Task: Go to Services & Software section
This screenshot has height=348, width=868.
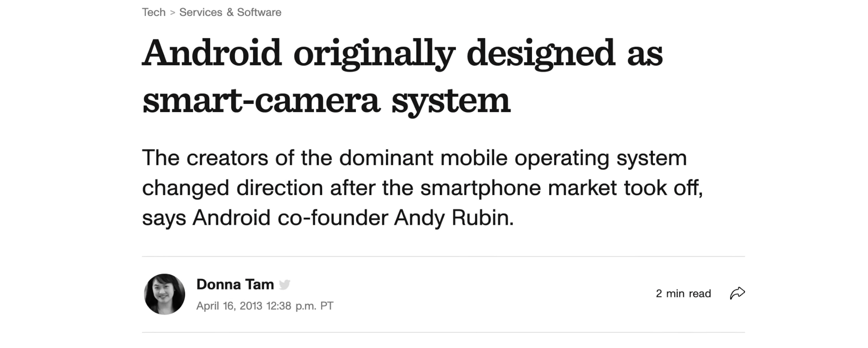Action: [230, 12]
